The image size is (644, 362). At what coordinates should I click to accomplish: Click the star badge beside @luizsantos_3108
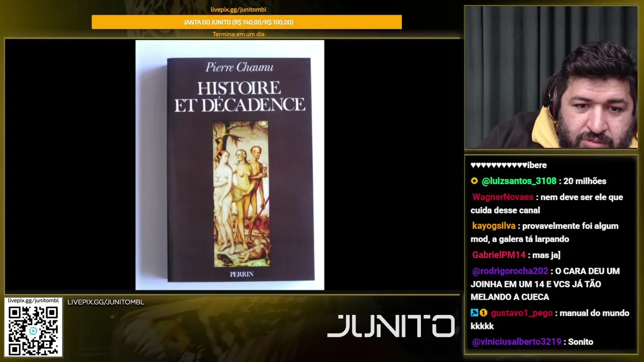coord(474,181)
